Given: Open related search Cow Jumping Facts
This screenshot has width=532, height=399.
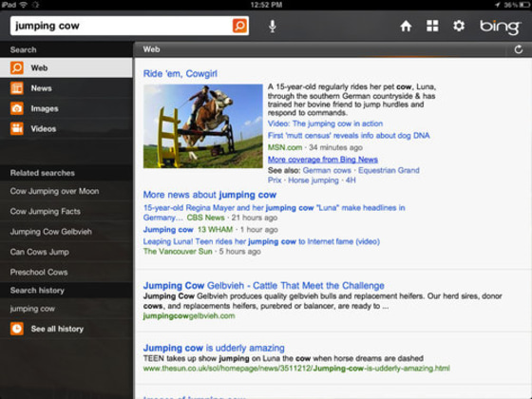Looking at the screenshot, I should [x=46, y=211].
